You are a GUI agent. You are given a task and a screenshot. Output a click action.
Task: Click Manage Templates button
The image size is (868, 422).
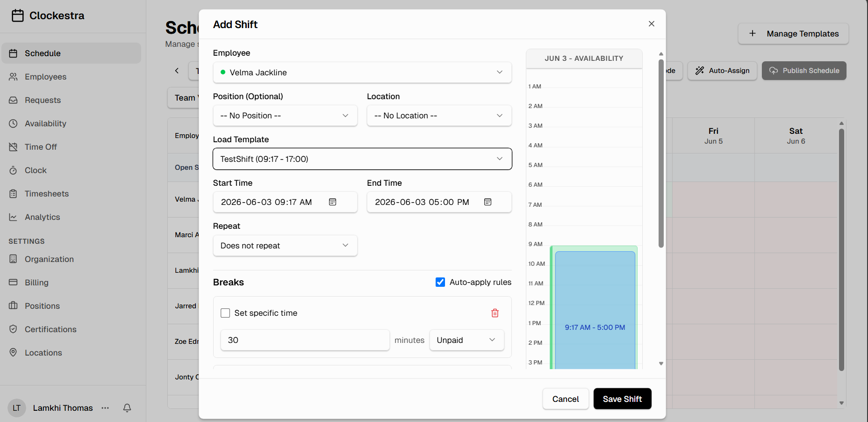pyautogui.click(x=793, y=34)
